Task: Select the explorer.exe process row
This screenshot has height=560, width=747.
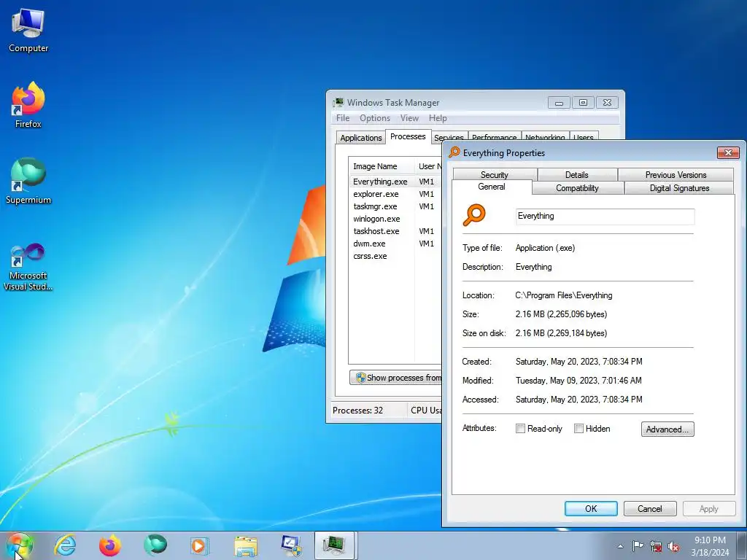Action: point(395,194)
